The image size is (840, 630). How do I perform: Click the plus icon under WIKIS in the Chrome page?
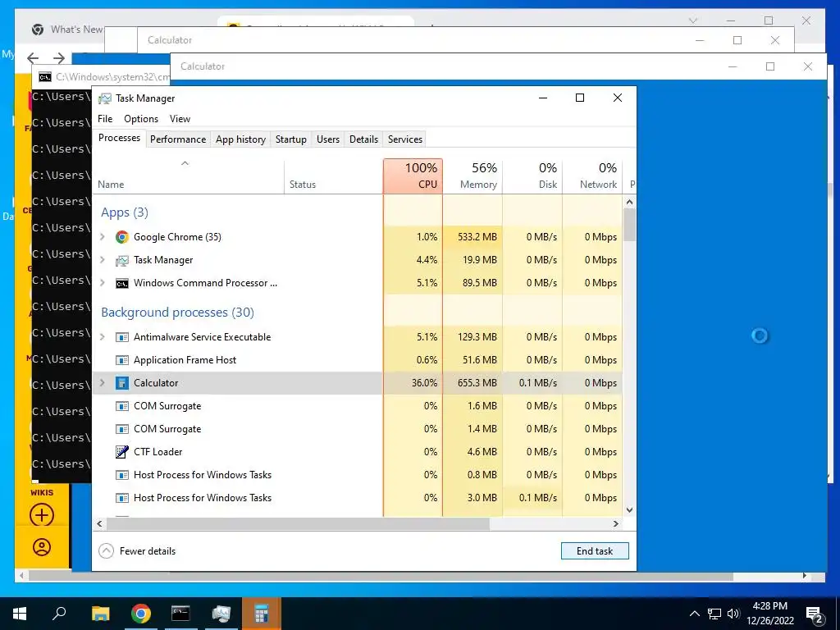[42, 515]
